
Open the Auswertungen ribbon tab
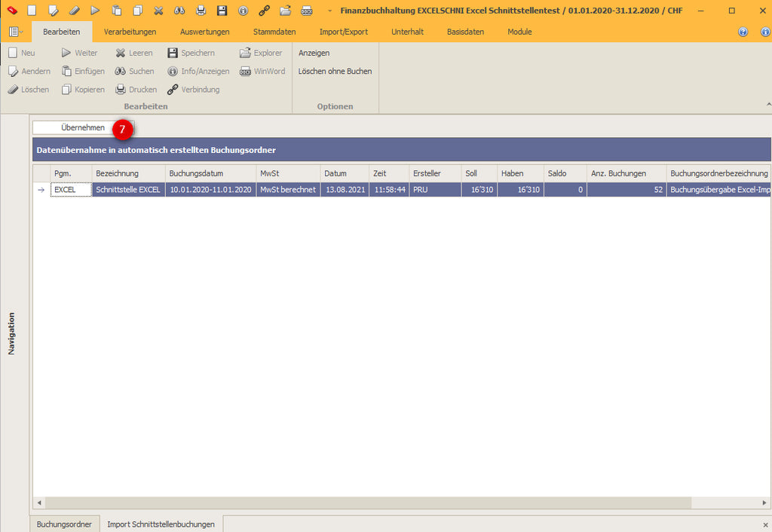point(204,32)
